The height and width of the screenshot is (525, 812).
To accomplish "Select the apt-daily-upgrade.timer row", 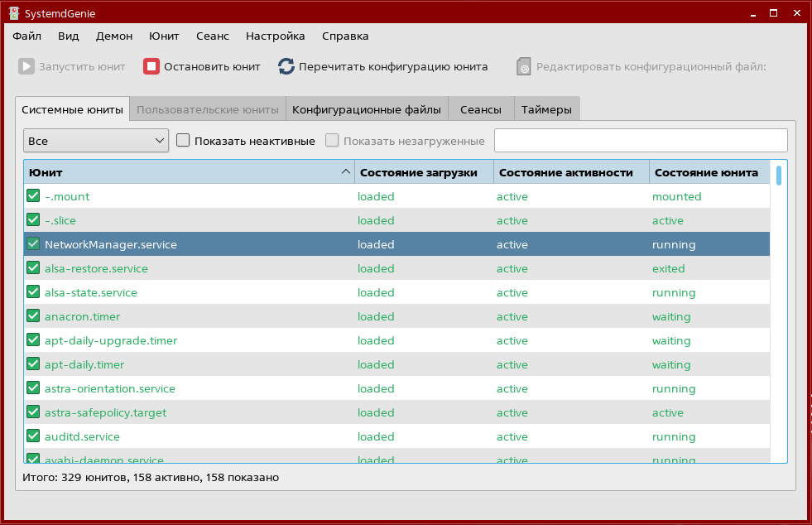I will coord(111,340).
